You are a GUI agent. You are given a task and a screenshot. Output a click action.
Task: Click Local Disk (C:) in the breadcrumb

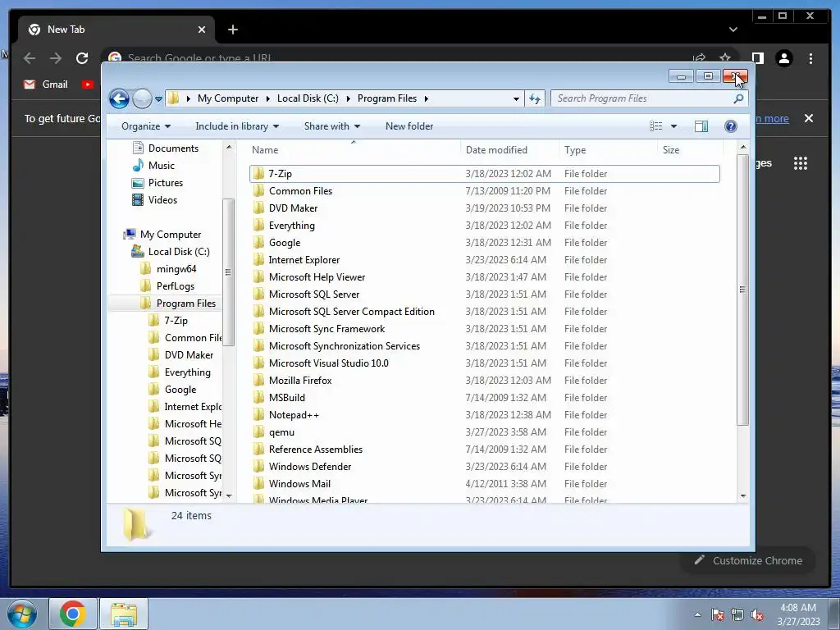[x=308, y=98]
